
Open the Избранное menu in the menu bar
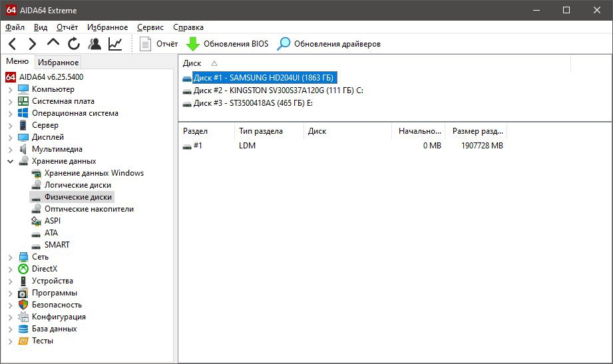107,27
